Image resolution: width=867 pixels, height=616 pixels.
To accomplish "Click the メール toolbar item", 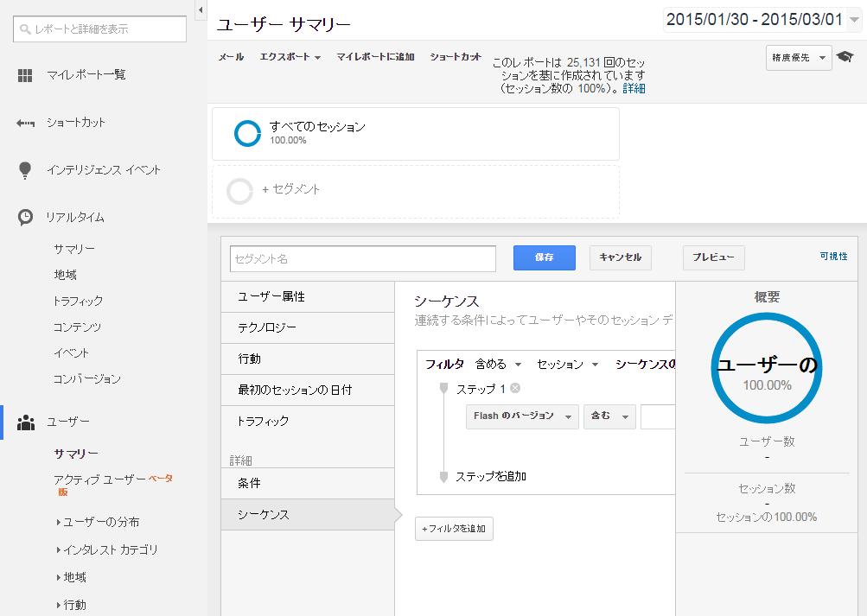I will tap(231, 57).
